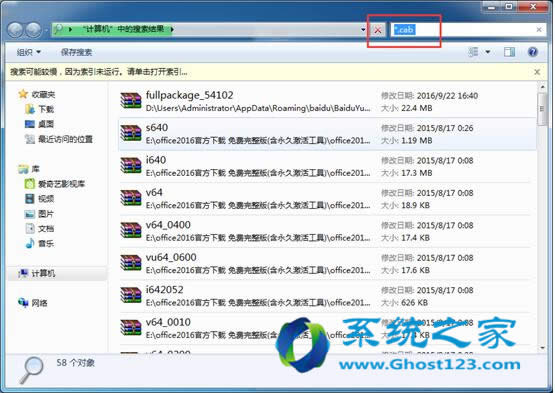
Task: Open the view options dropdown arrow
Action: tap(487, 52)
